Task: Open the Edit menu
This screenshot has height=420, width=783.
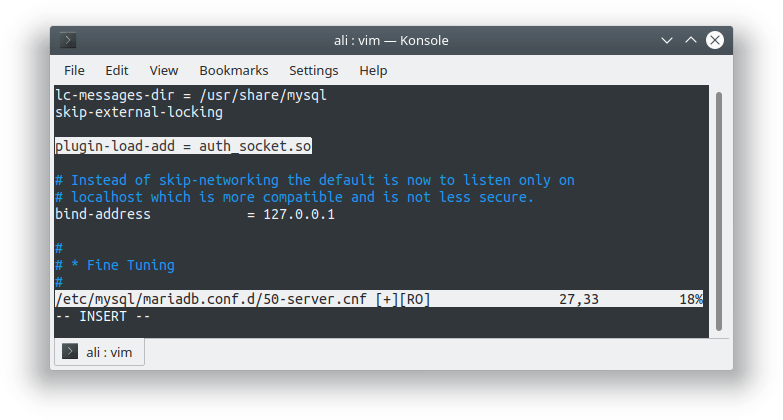Action: [117, 71]
